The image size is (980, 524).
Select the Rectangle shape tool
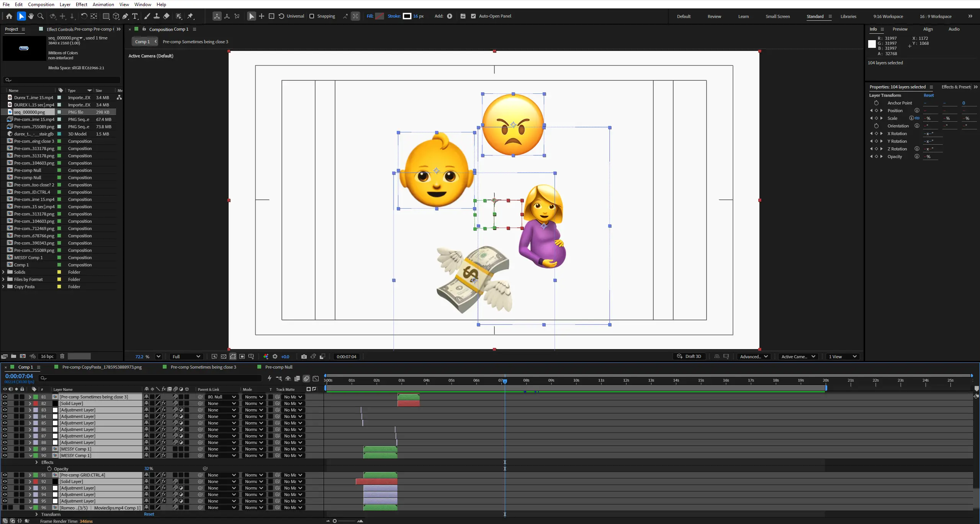click(x=106, y=16)
